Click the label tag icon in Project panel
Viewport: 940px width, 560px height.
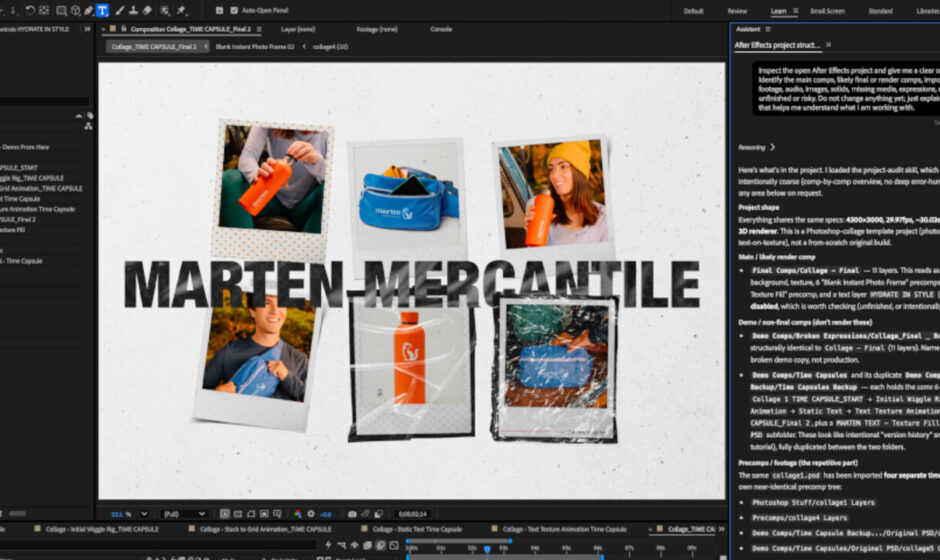89,116
